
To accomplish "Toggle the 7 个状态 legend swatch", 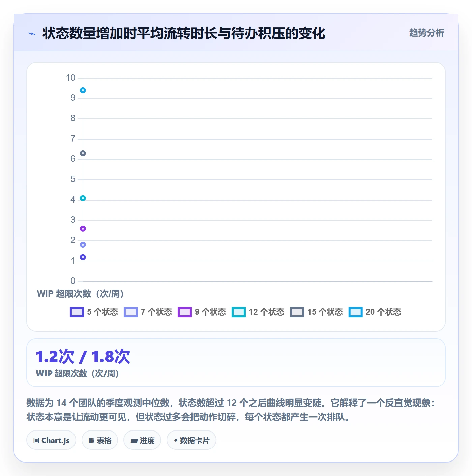I will click(131, 312).
